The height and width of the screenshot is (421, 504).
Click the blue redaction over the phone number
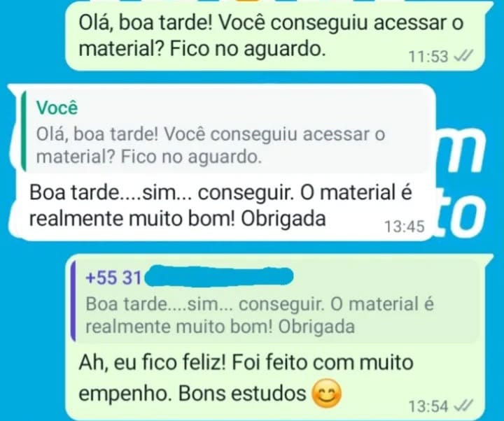218,276
